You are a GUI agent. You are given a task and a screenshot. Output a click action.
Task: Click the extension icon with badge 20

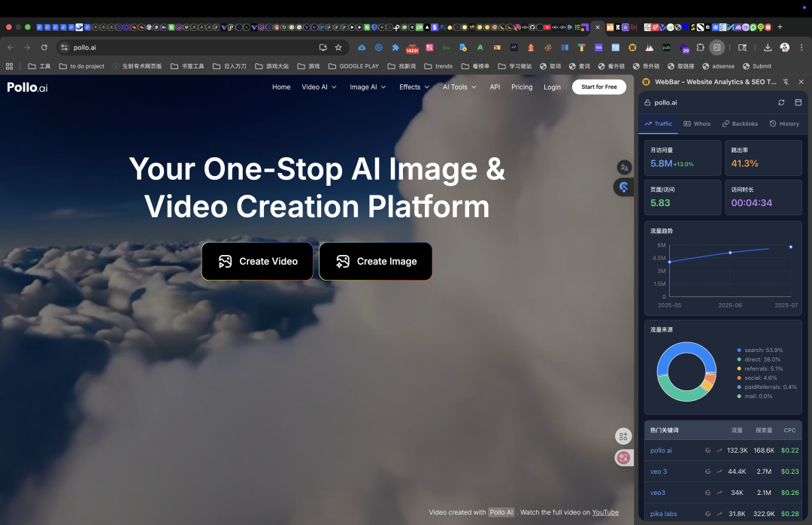click(x=683, y=49)
